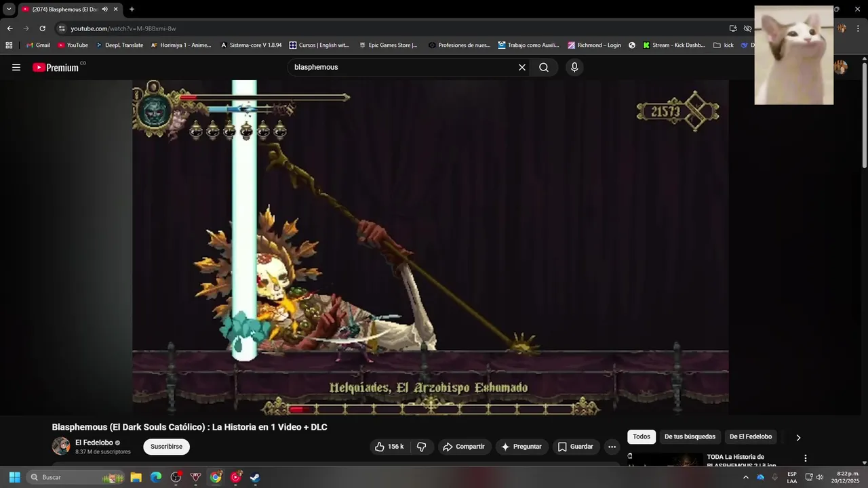Open DeepL Translate bookmark

(119, 45)
